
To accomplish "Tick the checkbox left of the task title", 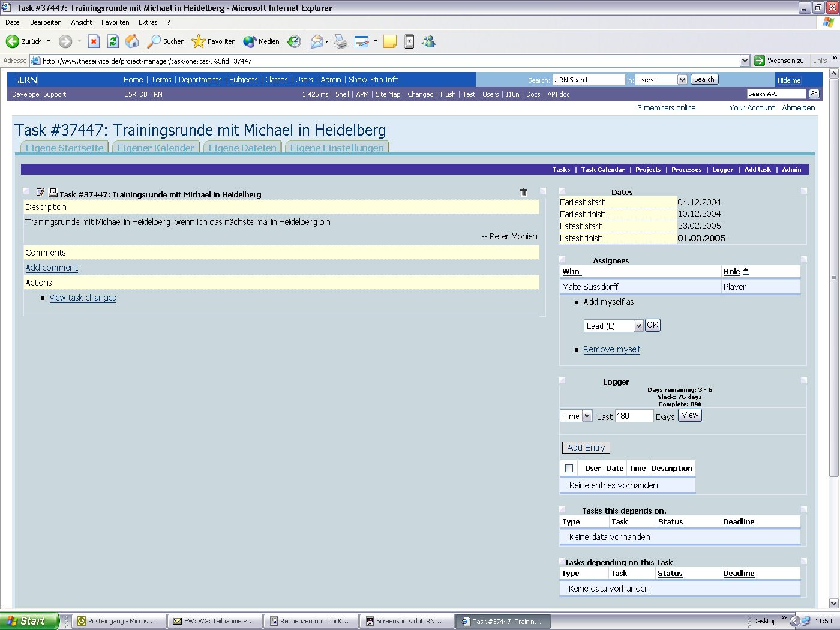I will pos(25,191).
